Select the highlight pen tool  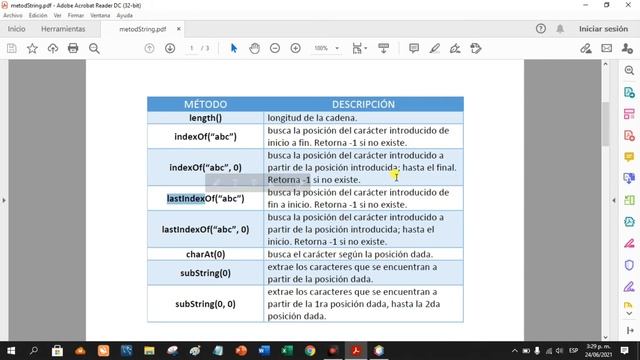(x=435, y=49)
